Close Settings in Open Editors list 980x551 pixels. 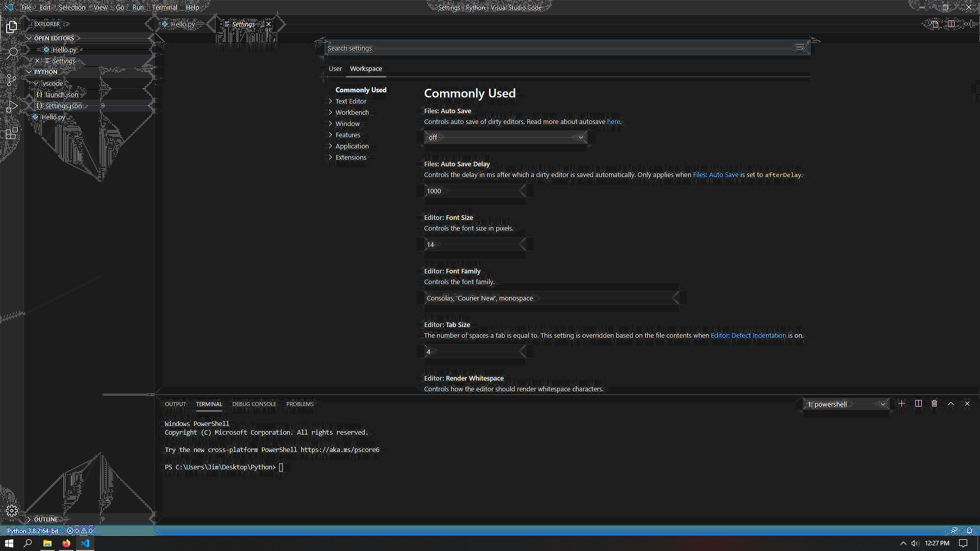click(37, 61)
